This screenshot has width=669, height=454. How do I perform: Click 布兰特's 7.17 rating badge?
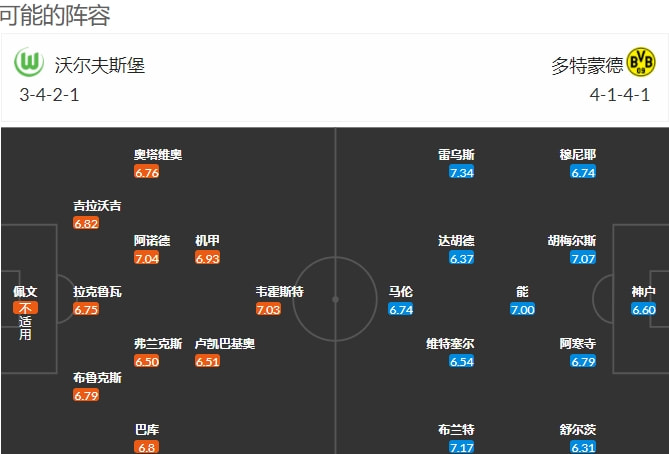pos(461,447)
